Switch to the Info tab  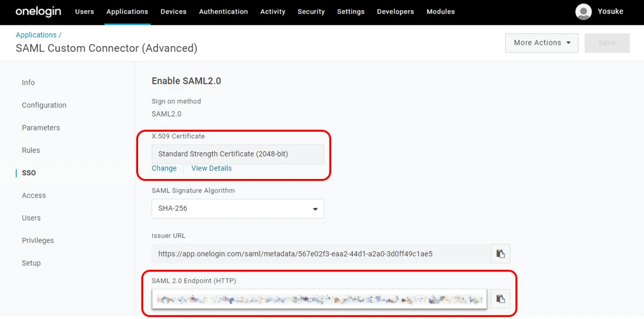(28, 82)
